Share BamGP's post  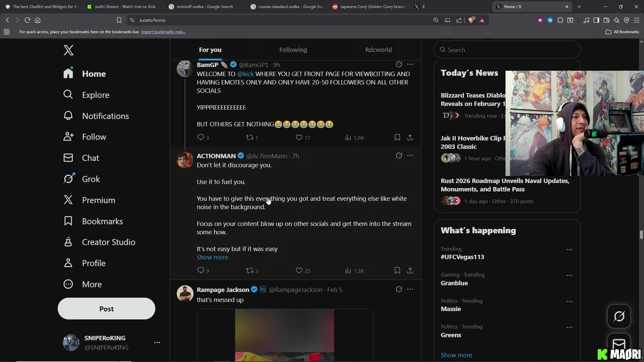tap(410, 137)
